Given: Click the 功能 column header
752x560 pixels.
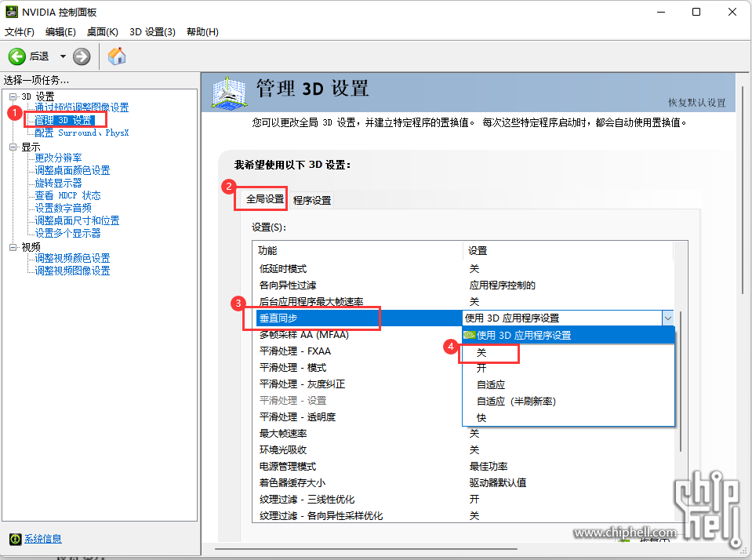Looking at the screenshot, I should pyautogui.click(x=358, y=250).
